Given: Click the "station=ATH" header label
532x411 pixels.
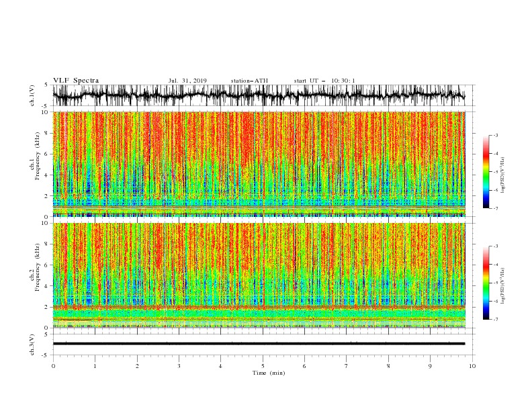Looking at the screenshot, I should tap(249, 81).
